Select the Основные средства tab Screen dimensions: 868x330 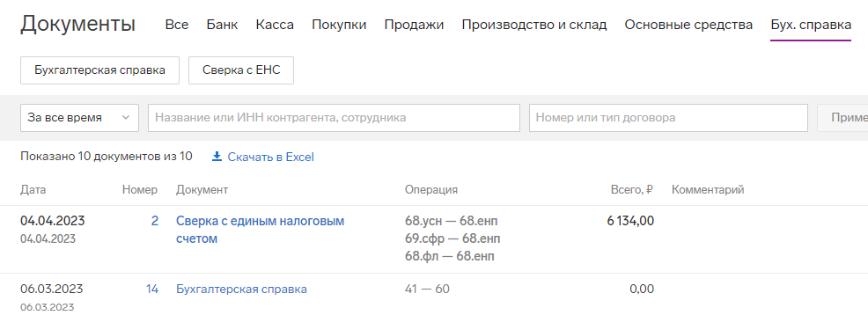[688, 25]
